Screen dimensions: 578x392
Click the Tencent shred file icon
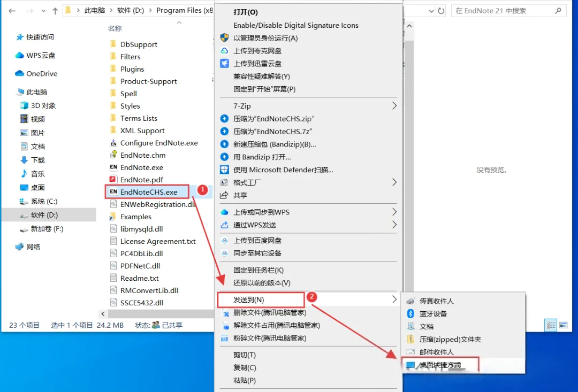(x=224, y=338)
